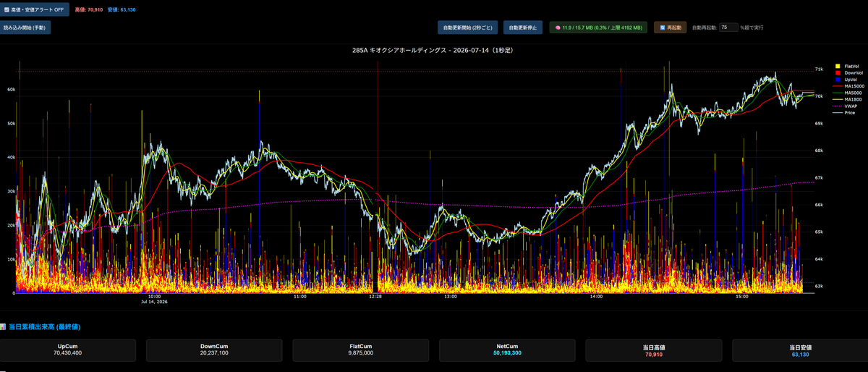Click the 15:00 time axis label
Screen dimensions: 868x372
click(x=743, y=296)
